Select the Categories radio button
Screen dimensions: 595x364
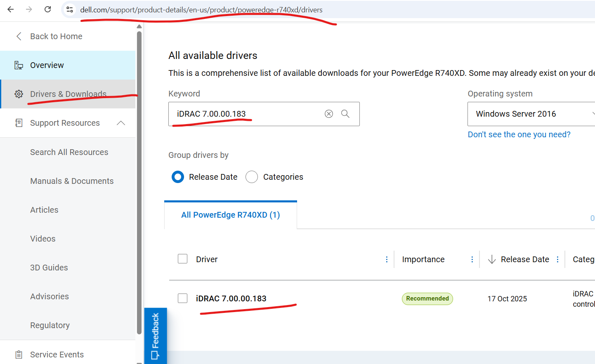click(252, 177)
